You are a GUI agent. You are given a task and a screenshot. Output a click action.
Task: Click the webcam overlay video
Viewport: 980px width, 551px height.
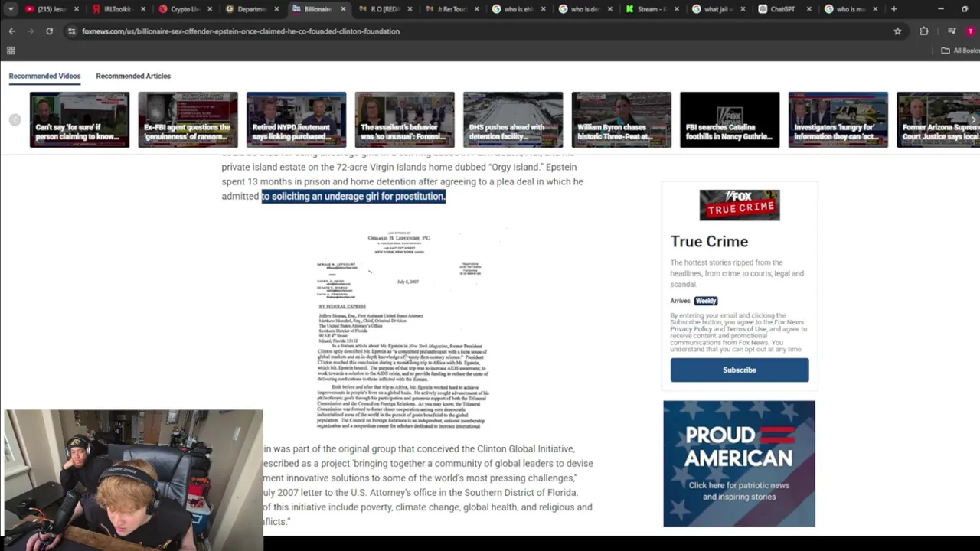pos(133,480)
